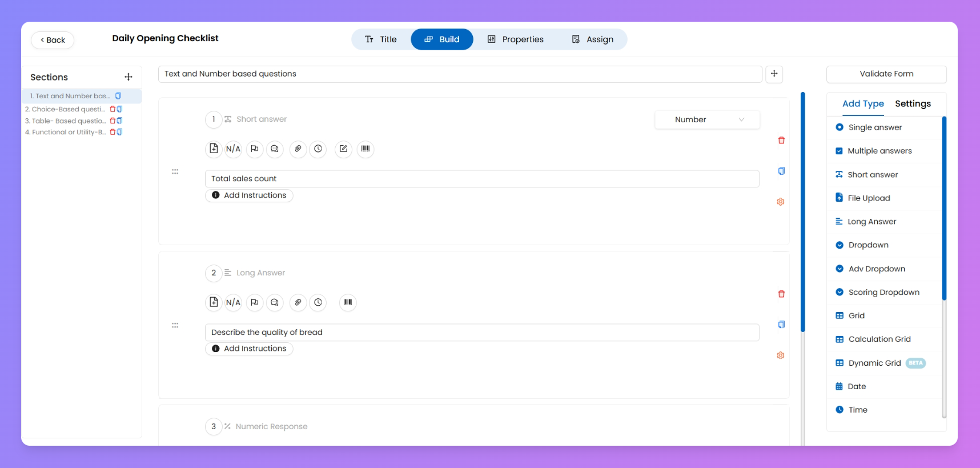Add a Multiple answers question type
980x468 pixels.
pos(884,151)
